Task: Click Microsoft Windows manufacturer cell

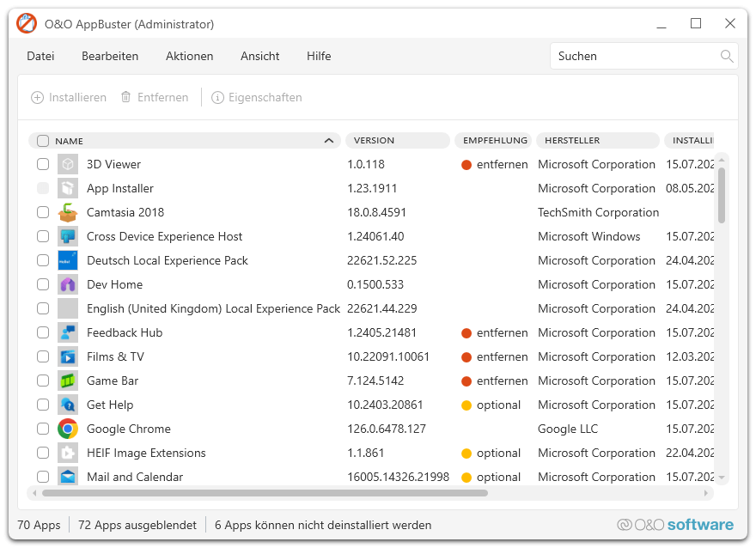Action: coord(588,237)
